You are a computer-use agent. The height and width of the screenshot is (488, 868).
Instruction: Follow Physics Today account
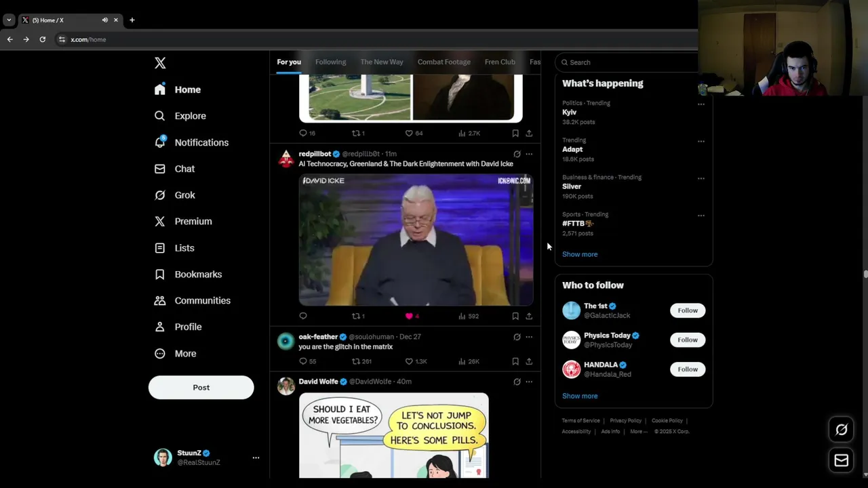688,340
